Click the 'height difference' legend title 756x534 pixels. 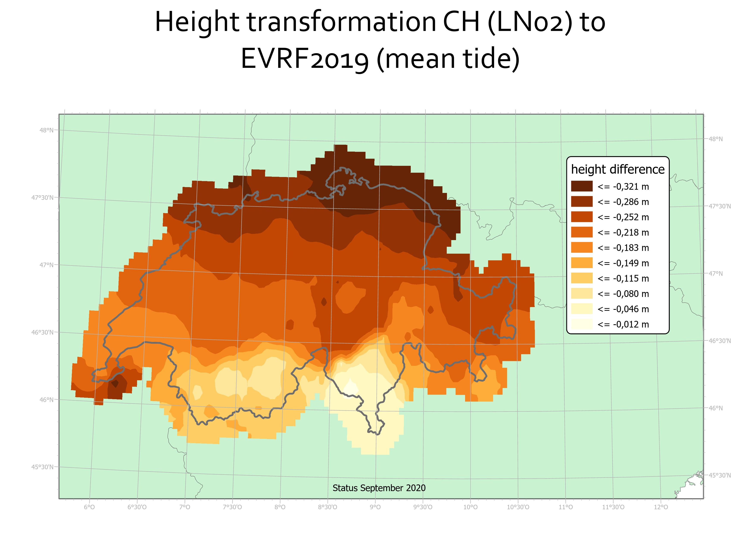click(x=618, y=169)
